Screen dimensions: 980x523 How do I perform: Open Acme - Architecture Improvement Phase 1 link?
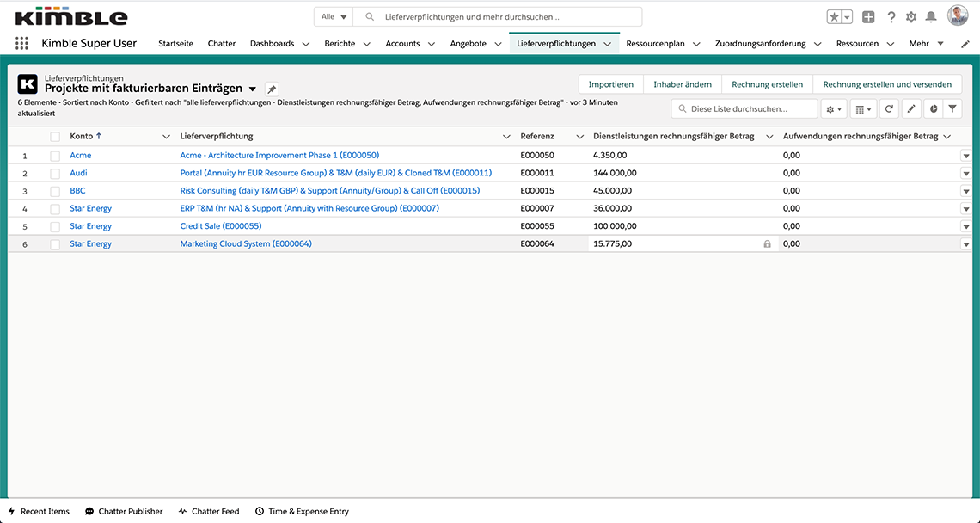coord(279,155)
